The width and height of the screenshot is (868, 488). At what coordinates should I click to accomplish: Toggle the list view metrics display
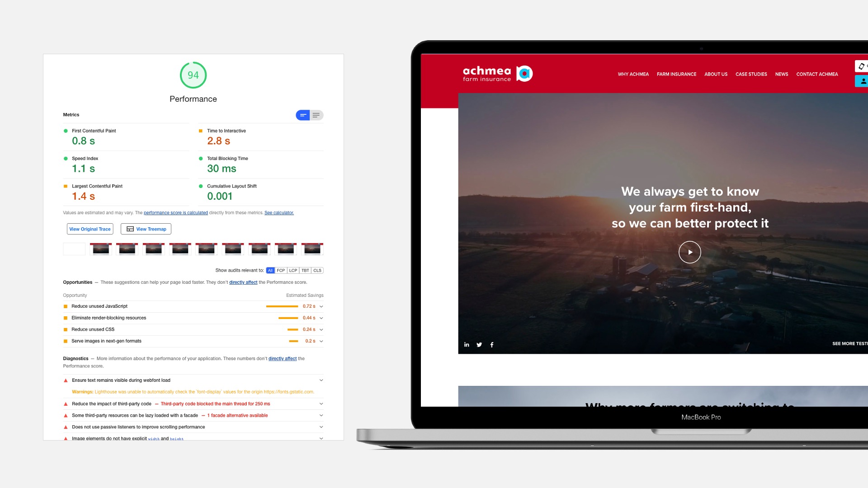tap(316, 115)
